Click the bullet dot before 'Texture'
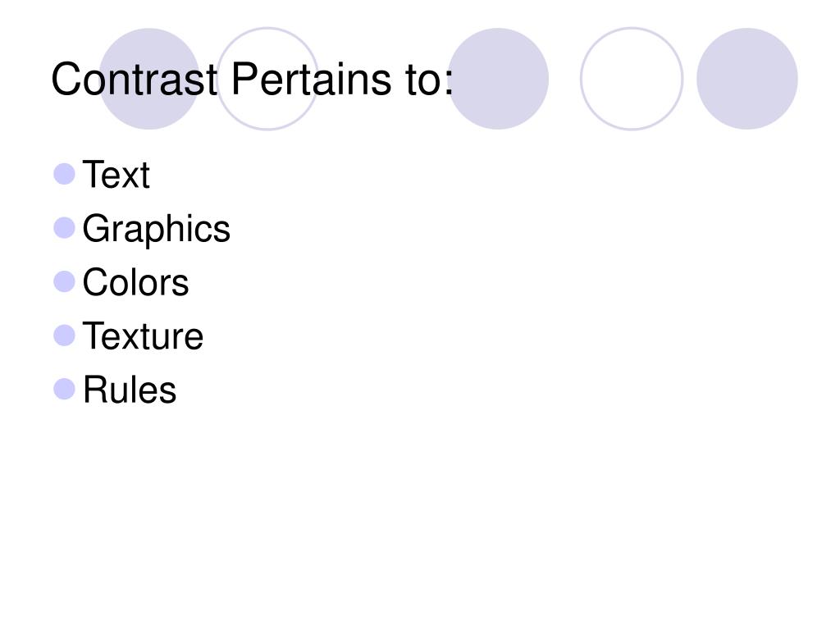The height and width of the screenshot is (630, 840). point(64,336)
